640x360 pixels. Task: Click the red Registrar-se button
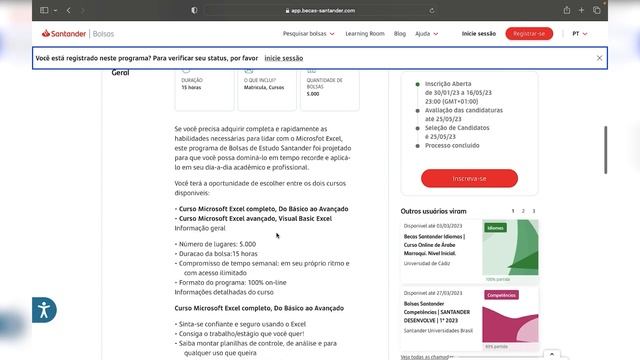point(529,33)
